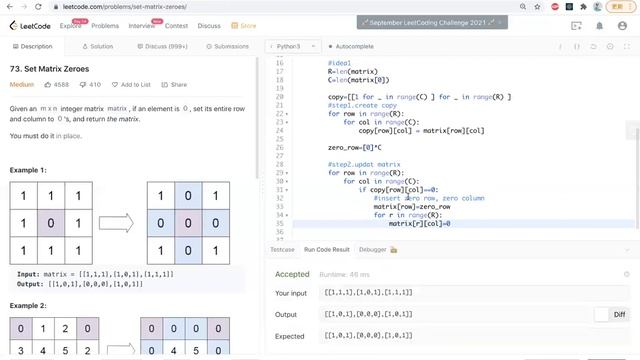
Task: Click Add to List
Action: point(131,85)
